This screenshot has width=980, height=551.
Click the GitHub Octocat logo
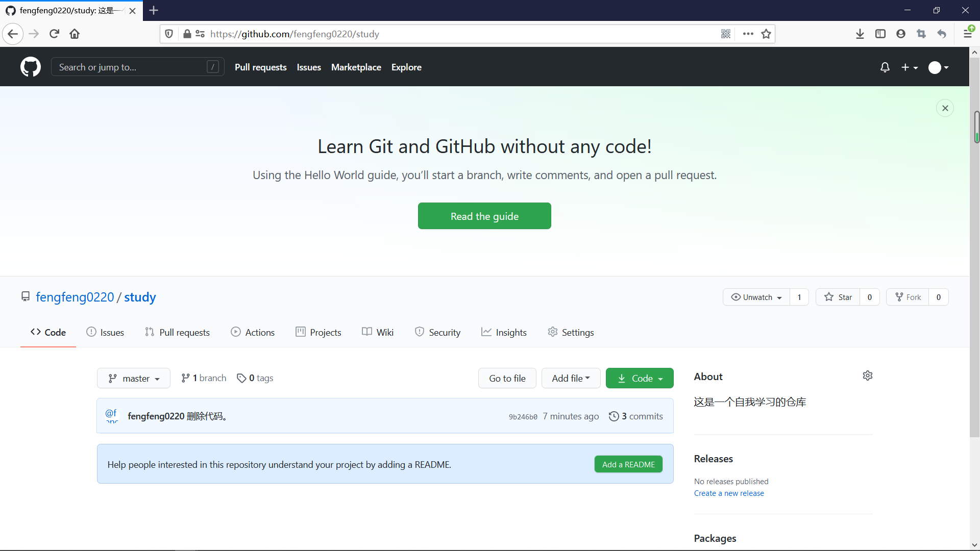click(x=31, y=67)
